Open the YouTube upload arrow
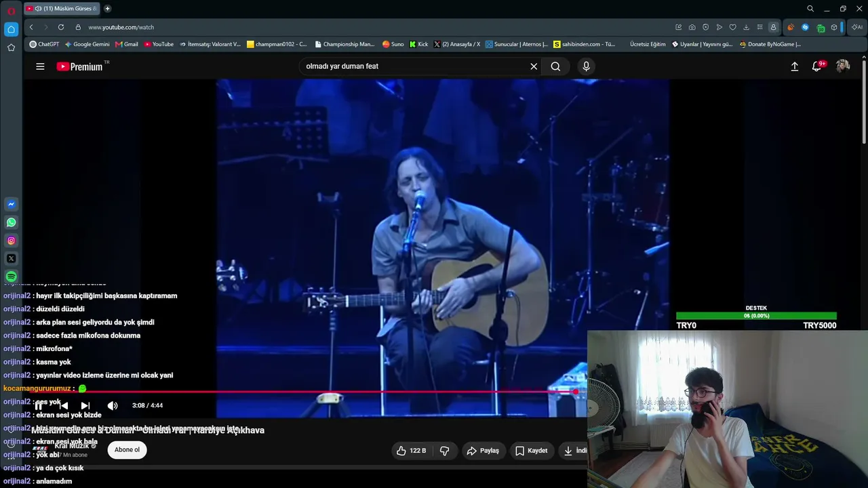This screenshot has width=868, height=488. 795,66
